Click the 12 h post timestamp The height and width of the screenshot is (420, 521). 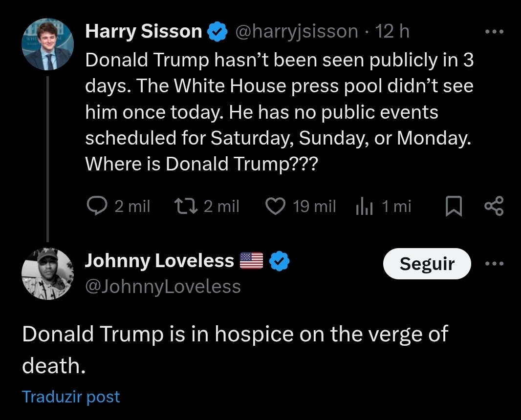coord(392,32)
